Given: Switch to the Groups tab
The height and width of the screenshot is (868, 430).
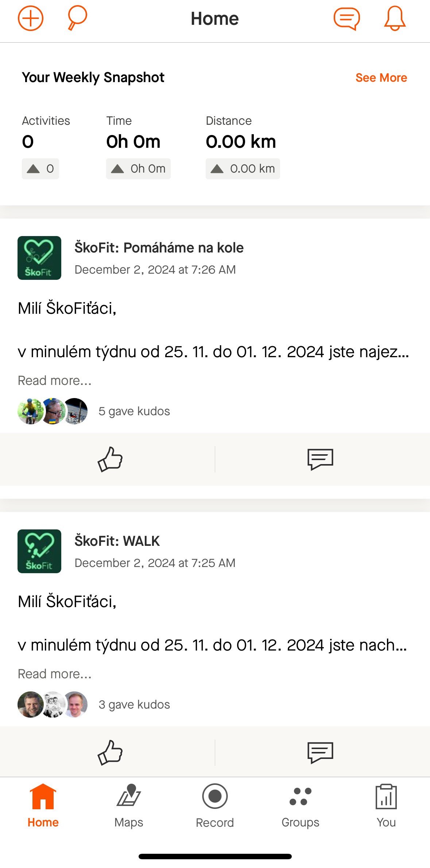Looking at the screenshot, I should pyautogui.click(x=301, y=806).
